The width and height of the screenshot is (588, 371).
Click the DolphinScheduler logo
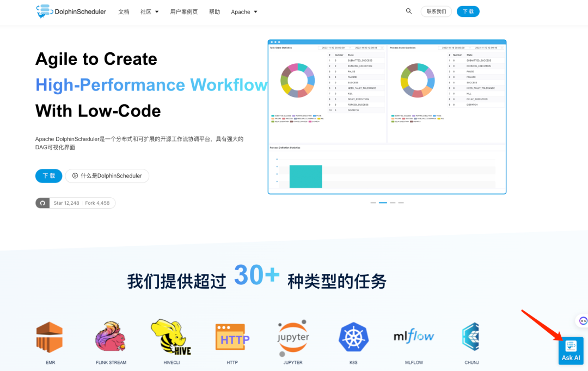[x=71, y=11]
